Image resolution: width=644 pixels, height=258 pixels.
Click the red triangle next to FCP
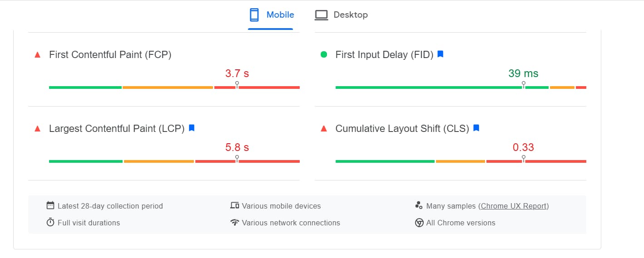[x=38, y=55]
